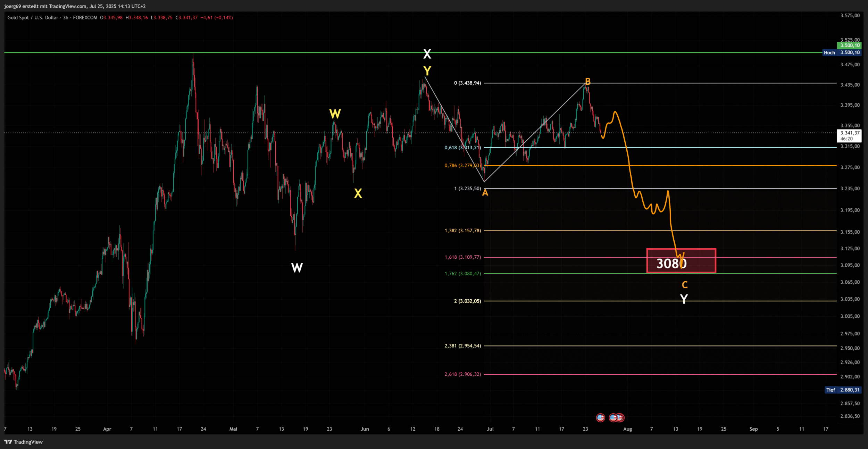
Task: Click the leftmost US flag economic event icon
Action: (x=600, y=417)
